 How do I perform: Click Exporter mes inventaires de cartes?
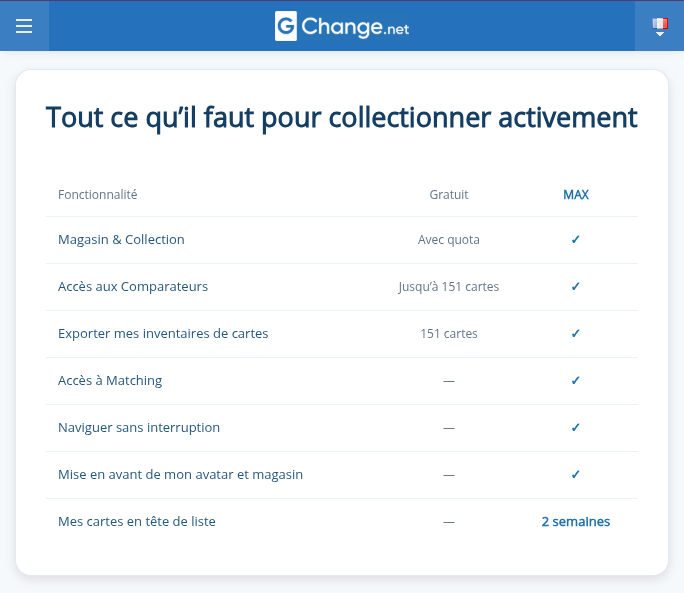point(163,334)
